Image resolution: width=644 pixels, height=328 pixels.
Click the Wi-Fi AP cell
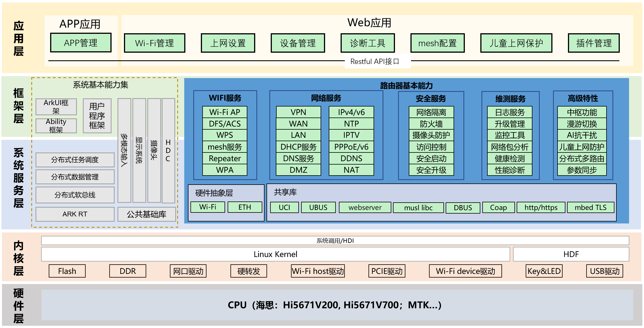225,112
